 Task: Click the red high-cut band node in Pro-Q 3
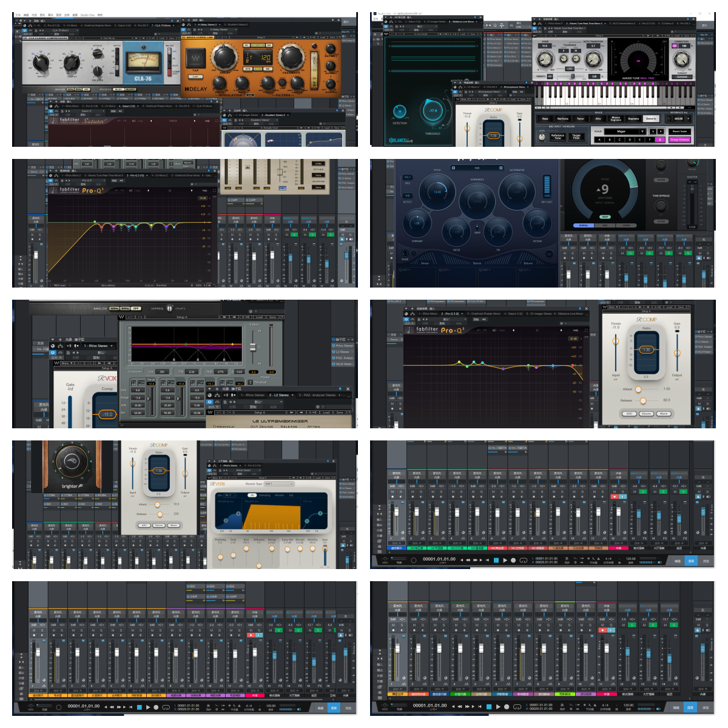pos(572,365)
